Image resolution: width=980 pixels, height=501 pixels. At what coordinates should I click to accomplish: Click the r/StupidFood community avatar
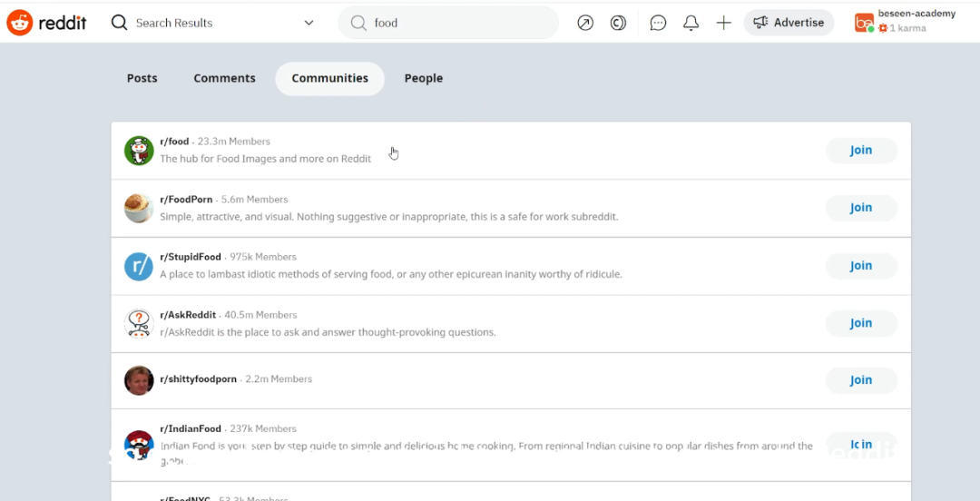[139, 266]
